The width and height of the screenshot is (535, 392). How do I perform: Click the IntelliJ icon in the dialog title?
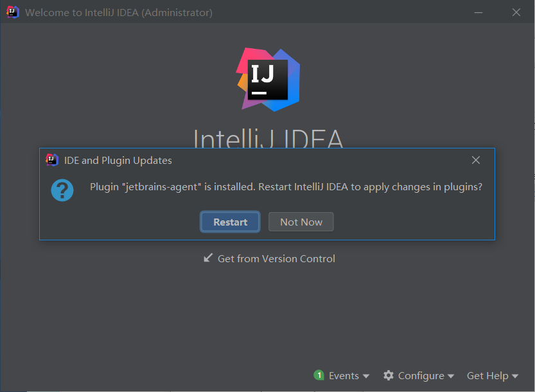(x=52, y=160)
